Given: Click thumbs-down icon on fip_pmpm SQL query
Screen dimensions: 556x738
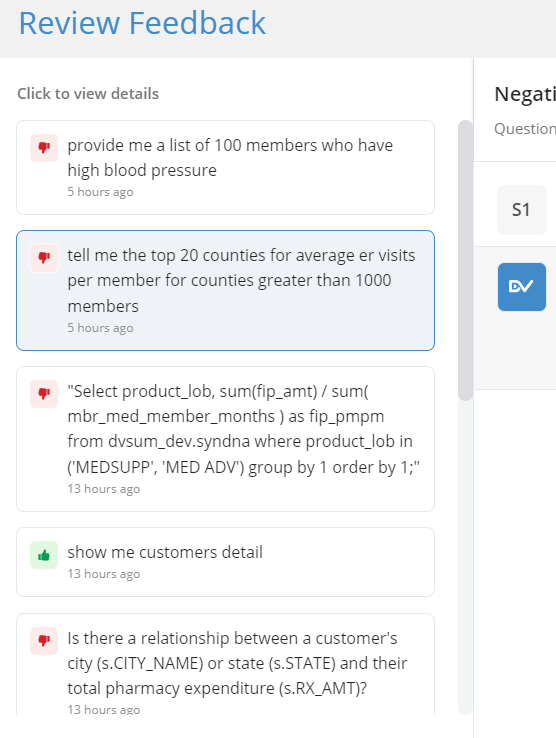Looking at the screenshot, I should [44, 393].
